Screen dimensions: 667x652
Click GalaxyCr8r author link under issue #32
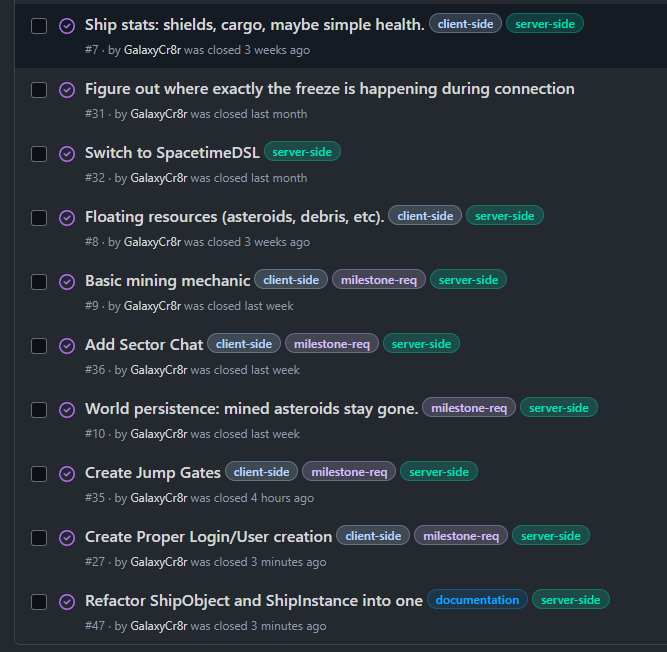pyautogui.click(x=158, y=178)
